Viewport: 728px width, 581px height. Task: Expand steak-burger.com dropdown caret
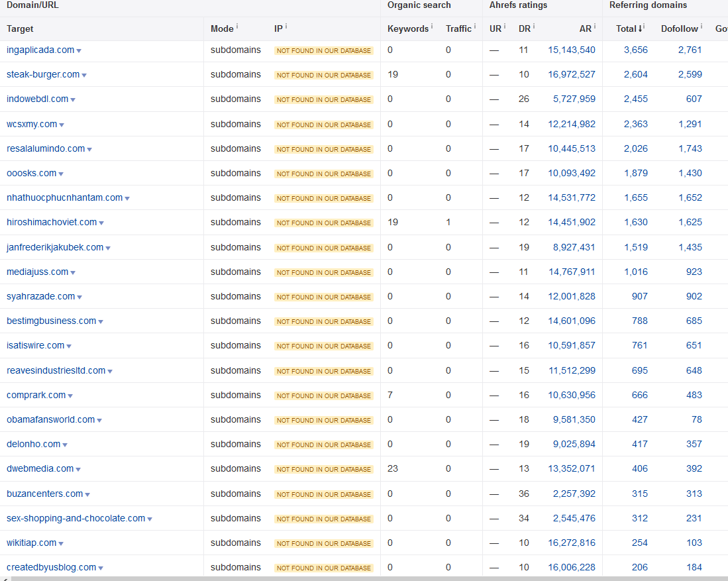pos(84,76)
